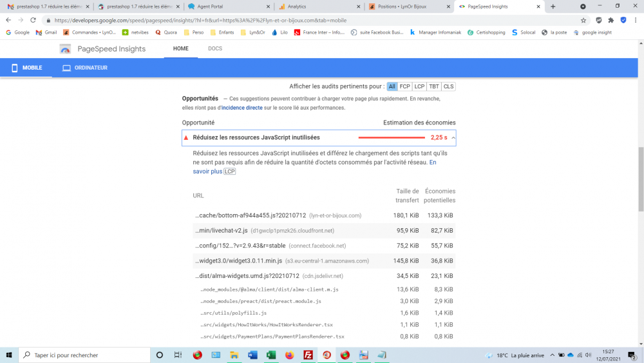Open Task View on the taskbar
Viewport: 644px width, 363px height.
pos(178,355)
